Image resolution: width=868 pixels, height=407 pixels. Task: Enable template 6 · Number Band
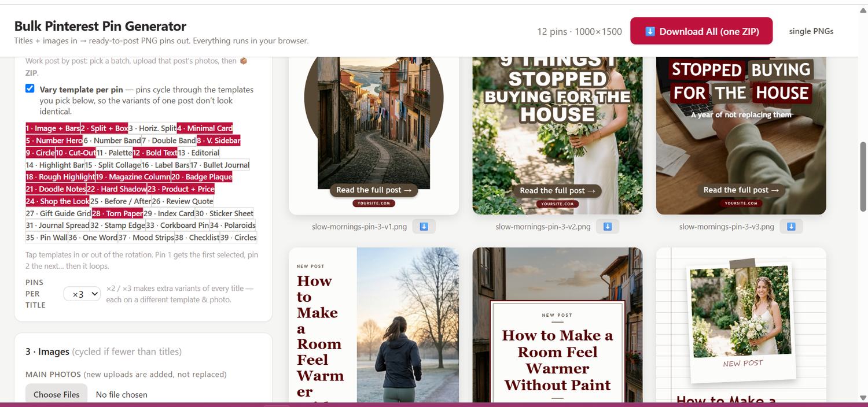pyautogui.click(x=112, y=140)
